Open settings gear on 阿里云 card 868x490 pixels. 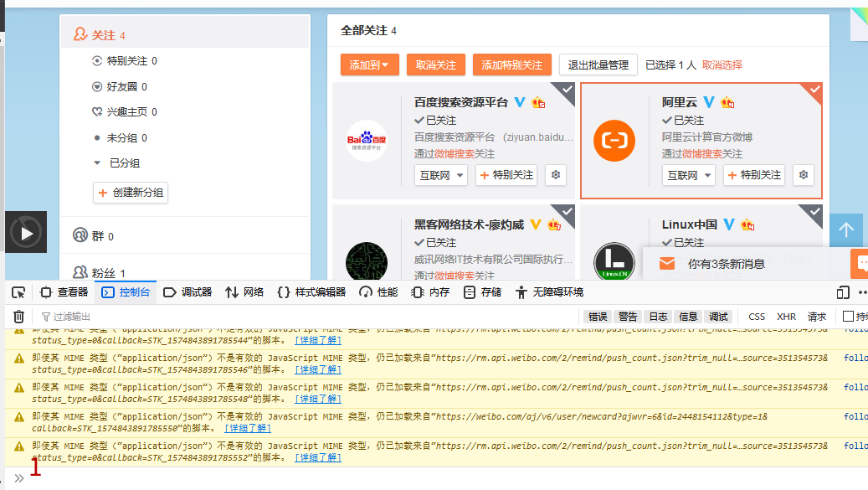point(804,176)
